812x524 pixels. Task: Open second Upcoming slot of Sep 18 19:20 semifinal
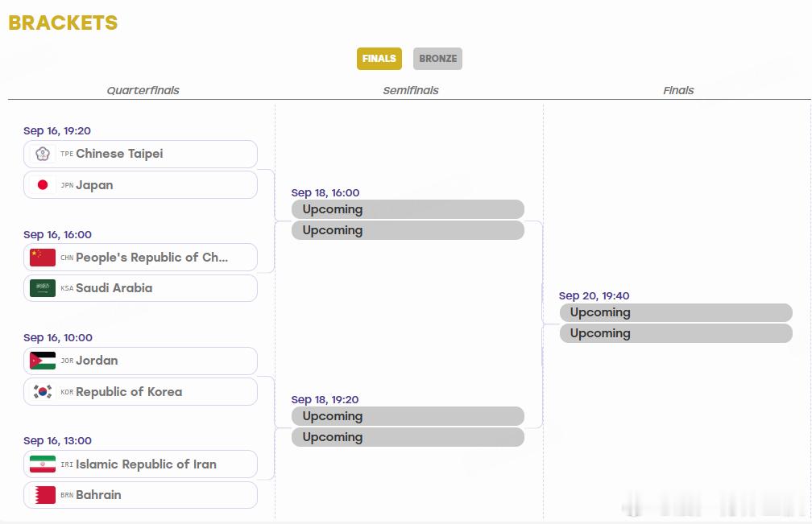[408, 437]
